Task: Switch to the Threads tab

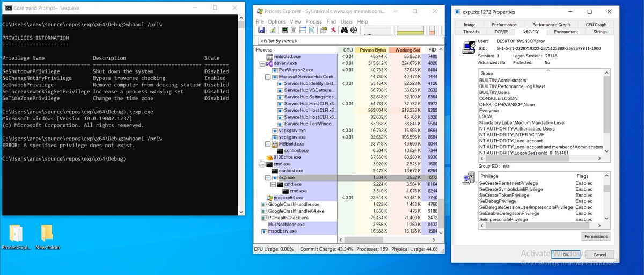Action: tap(471, 32)
